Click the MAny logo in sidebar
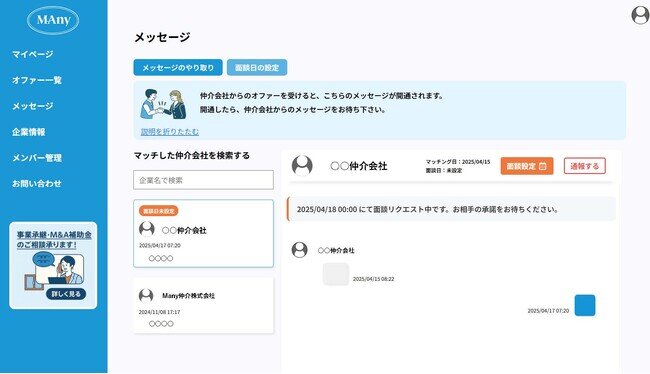The height and width of the screenshot is (374, 650). point(53,20)
